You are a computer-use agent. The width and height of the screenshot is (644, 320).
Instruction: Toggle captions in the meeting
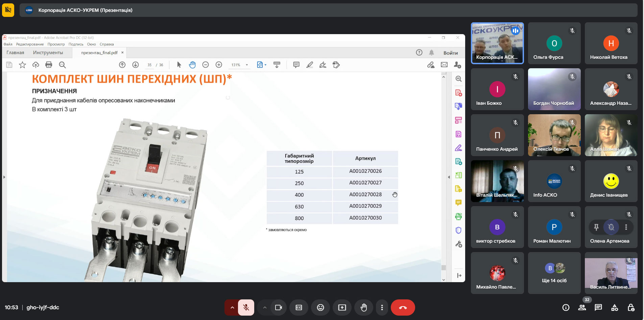point(299,307)
